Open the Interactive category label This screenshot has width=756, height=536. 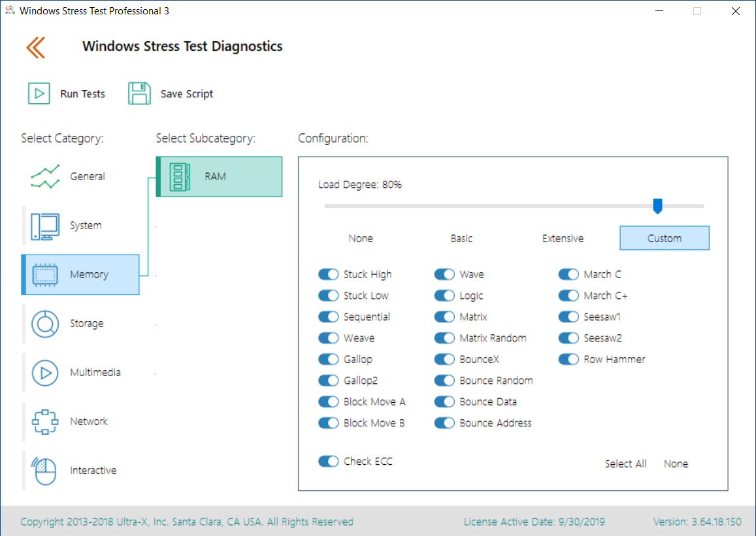[x=93, y=471]
